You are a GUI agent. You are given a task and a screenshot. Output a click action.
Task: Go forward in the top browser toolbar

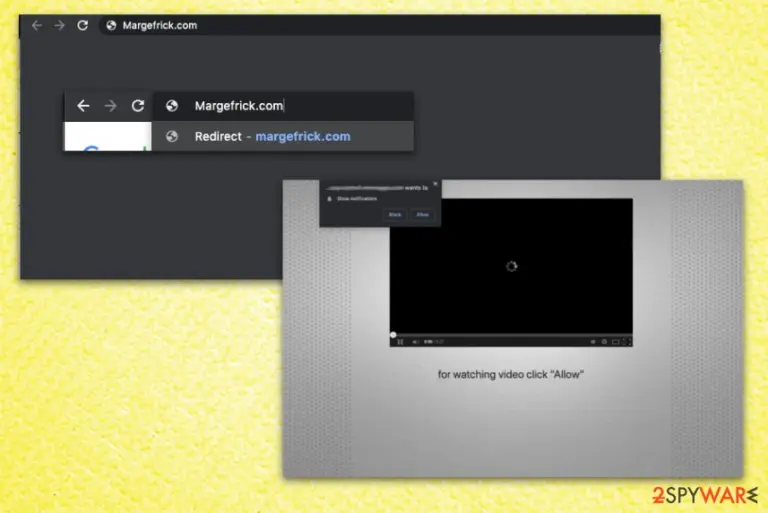[x=59, y=25]
